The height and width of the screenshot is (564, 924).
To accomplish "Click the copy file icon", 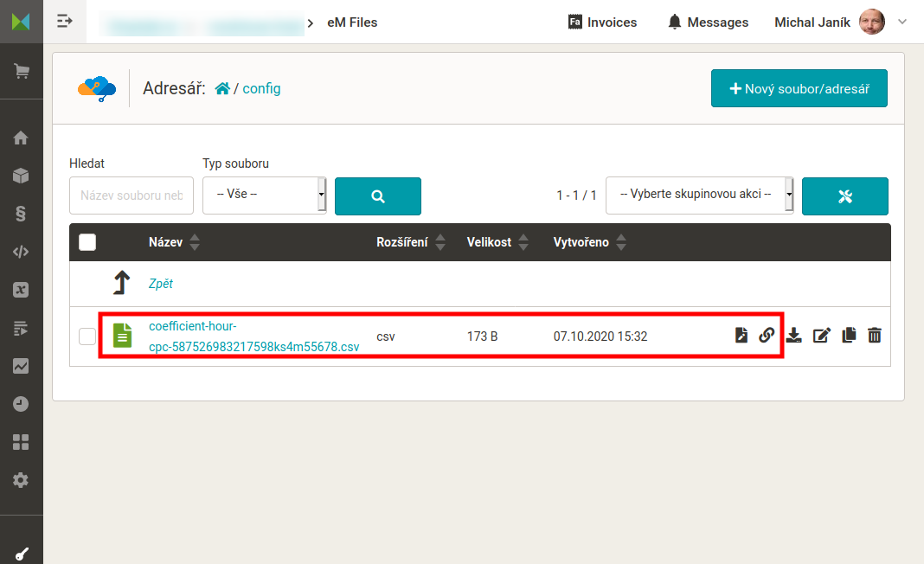I will (x=849, y=336).
